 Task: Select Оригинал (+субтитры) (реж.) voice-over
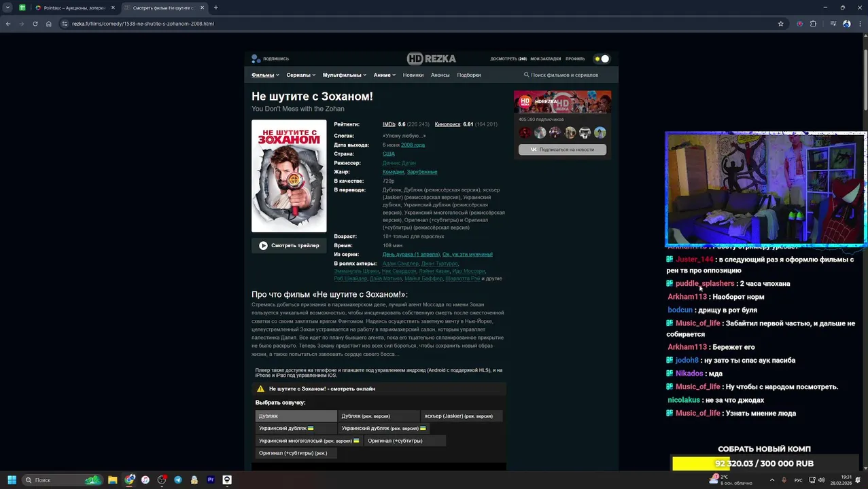[296, 453]
